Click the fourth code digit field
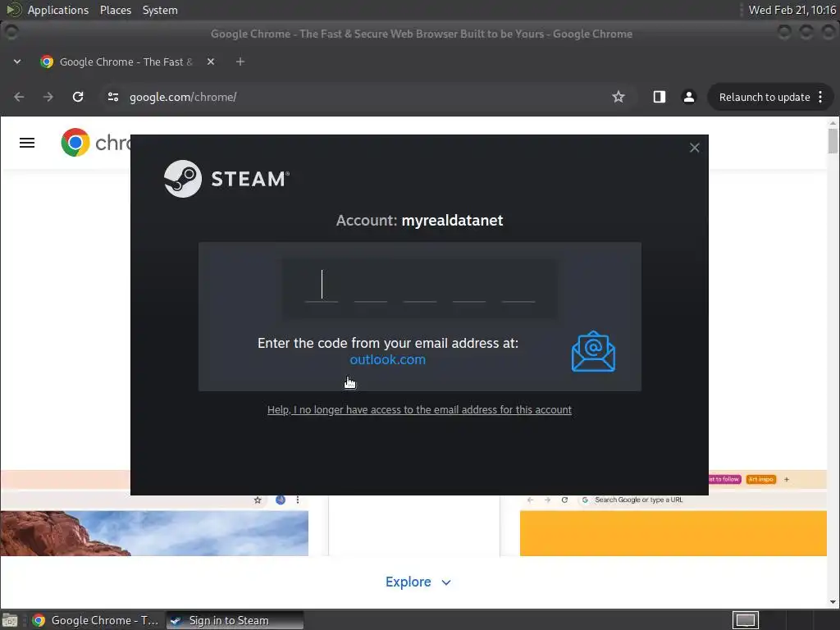The width and height of the screenshot is (840, 630). 469,285
